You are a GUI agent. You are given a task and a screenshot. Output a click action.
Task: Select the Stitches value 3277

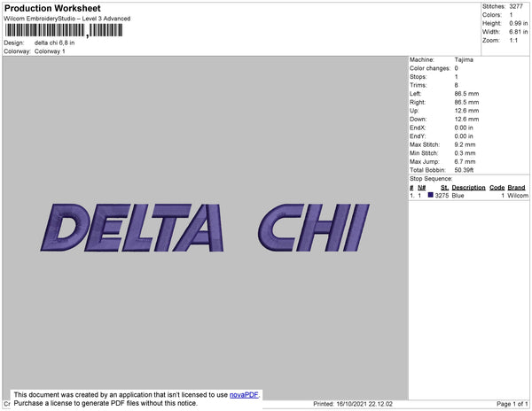516,6
